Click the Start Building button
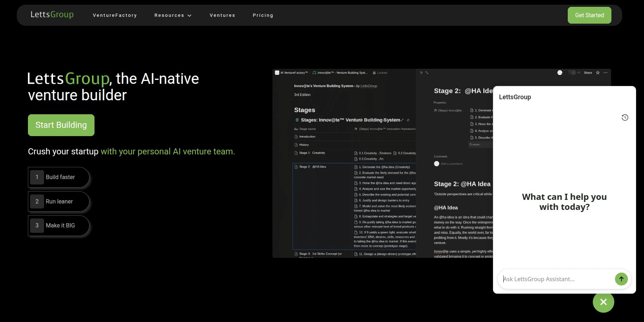 [61, 125]
